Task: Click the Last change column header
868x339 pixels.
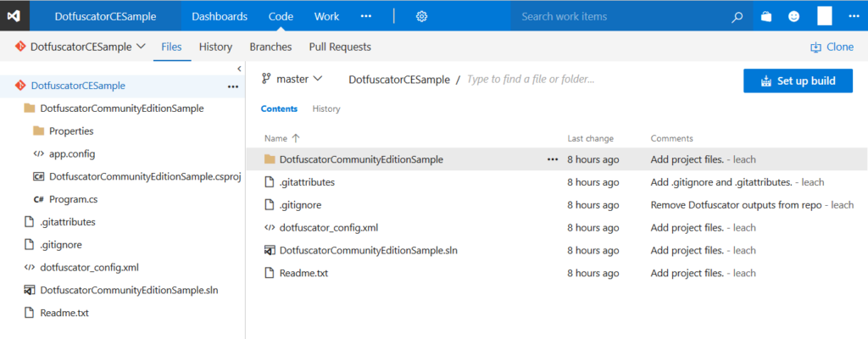Action: click(591, 138)
